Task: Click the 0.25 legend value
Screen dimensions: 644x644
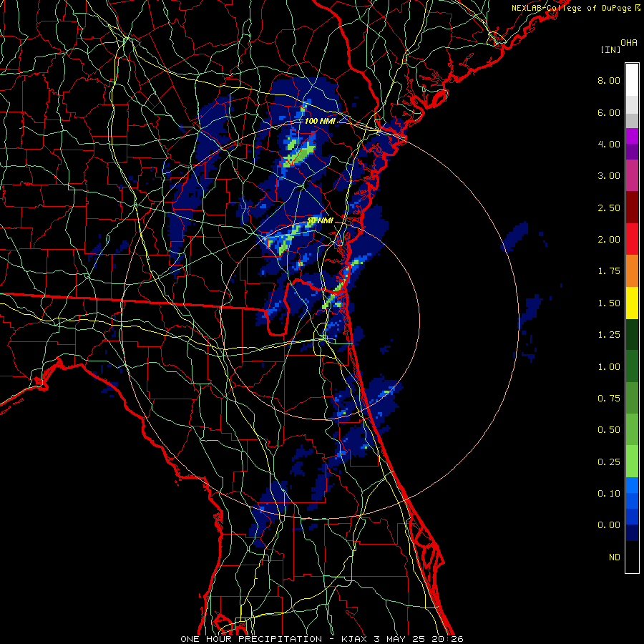Action: click(x=609, y=462)
